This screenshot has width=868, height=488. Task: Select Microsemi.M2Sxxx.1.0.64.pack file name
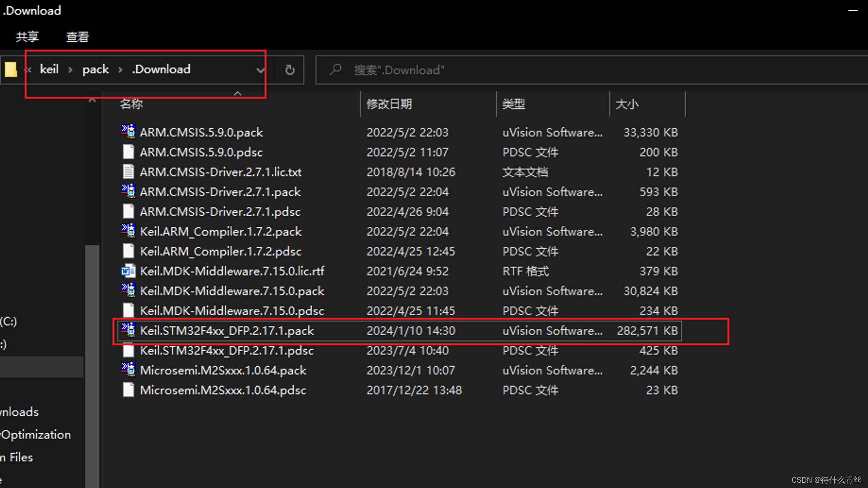(x=223, y=370)
